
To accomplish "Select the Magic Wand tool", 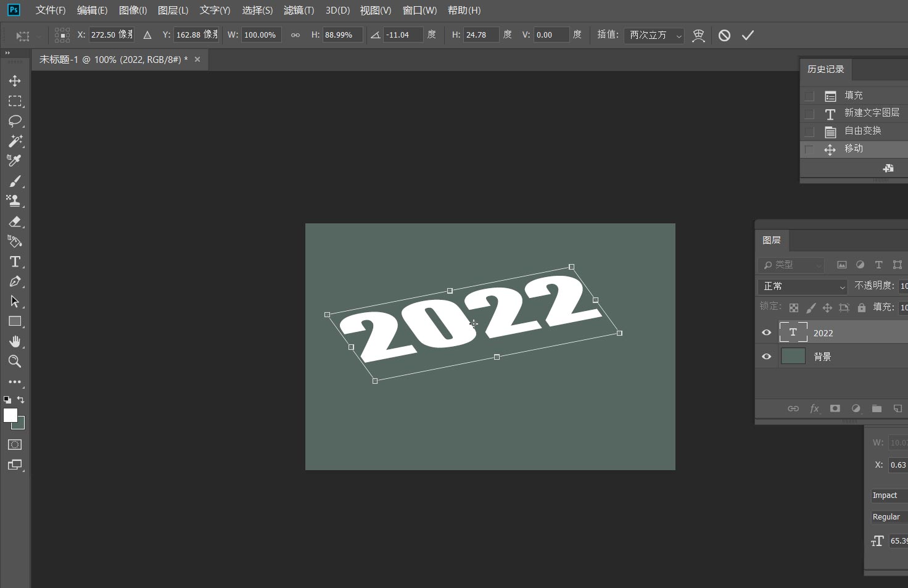I will coord(15,141).
